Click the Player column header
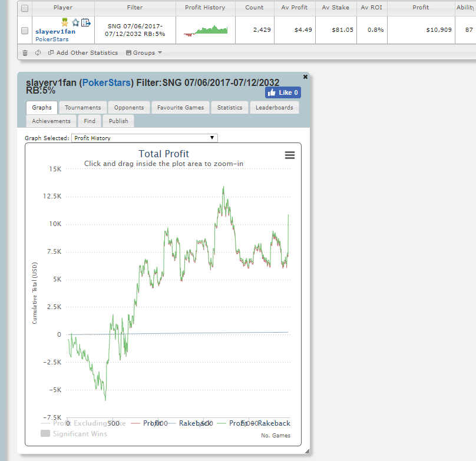This screenshot has height=461, width=476. coord(63,8)
